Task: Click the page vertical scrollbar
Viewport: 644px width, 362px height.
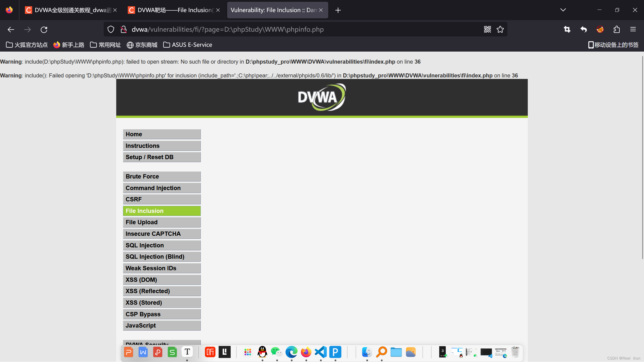Action: coord(642,157)
